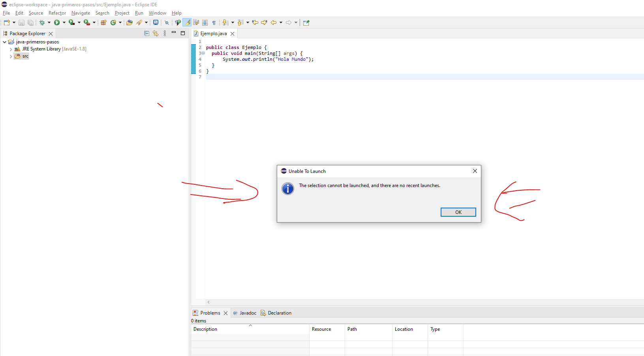
Task: Switch to the Javadoc tab
Action: 244,313
